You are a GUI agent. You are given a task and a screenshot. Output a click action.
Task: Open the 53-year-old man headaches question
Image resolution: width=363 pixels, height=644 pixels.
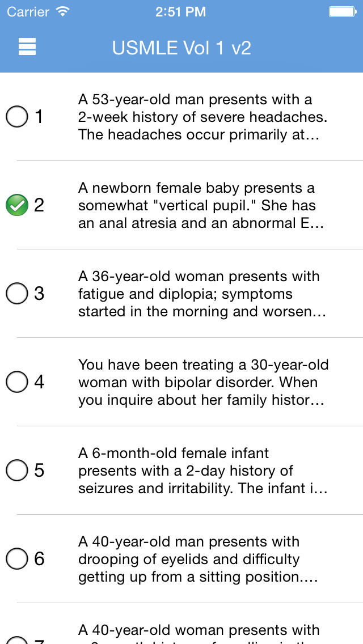[x=202, y=117]
